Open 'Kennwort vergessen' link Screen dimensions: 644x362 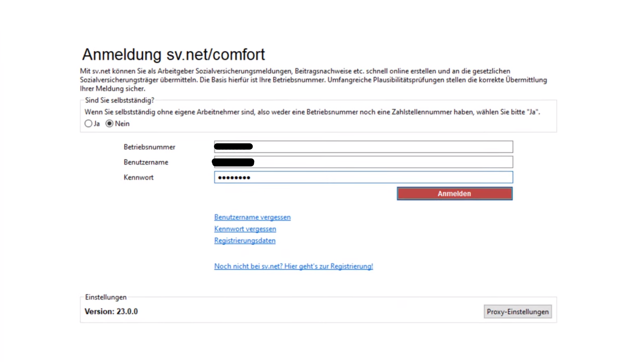point(245,229)
